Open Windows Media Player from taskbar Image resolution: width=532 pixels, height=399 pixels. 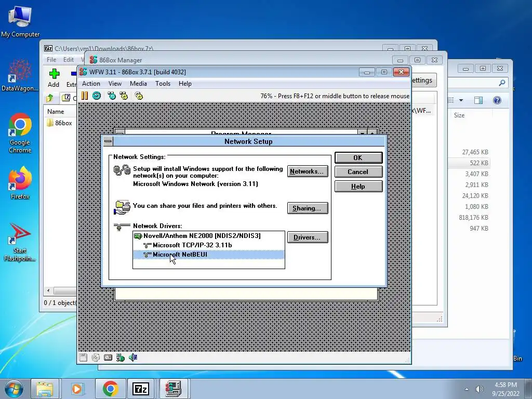[77, 389]
